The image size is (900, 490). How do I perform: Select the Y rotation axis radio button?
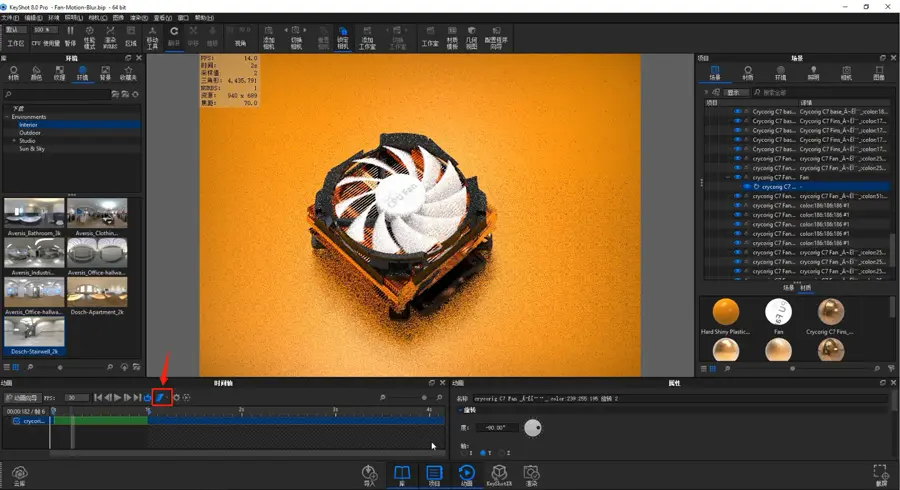point(483,453)
